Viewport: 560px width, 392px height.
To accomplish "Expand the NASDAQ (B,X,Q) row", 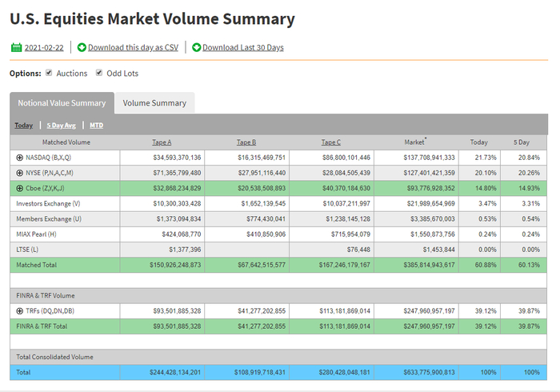I will point(20,158).
